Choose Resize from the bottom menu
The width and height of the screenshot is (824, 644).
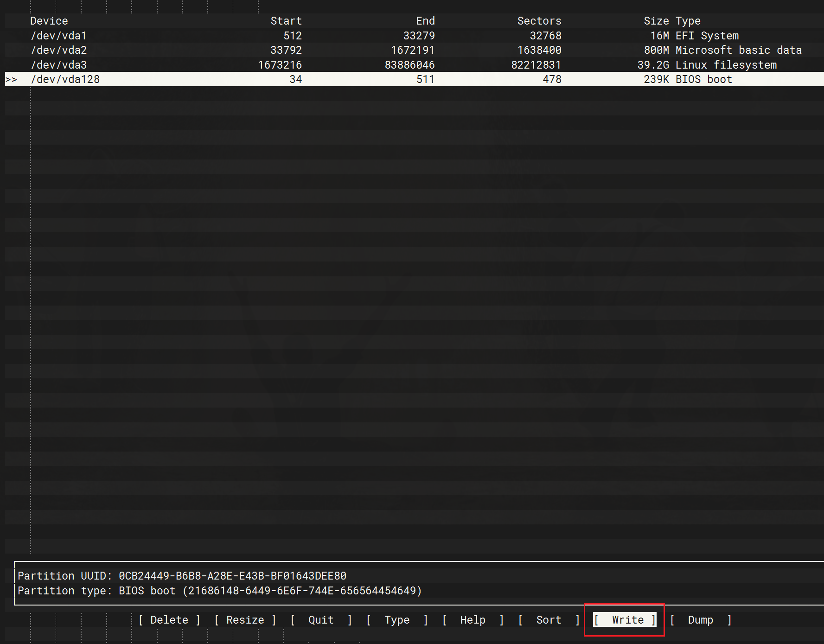(x=245, y=620)
